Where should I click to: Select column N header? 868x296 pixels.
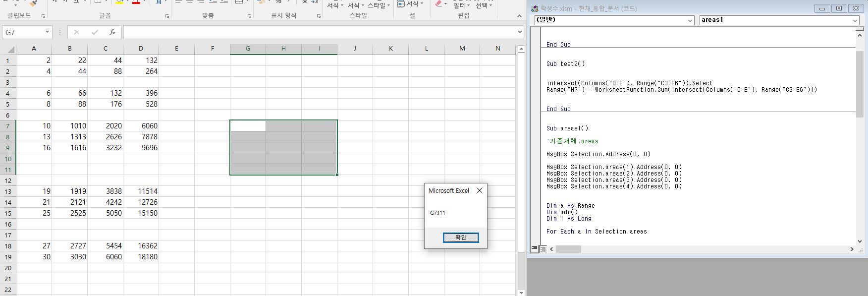[x=497, y=49]
